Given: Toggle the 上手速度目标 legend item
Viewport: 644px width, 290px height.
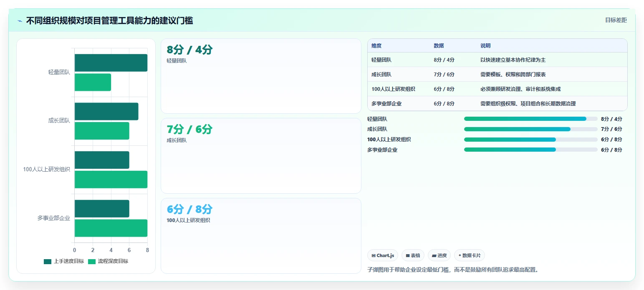Looking at the screenshot, I should (x=64, y=261).
